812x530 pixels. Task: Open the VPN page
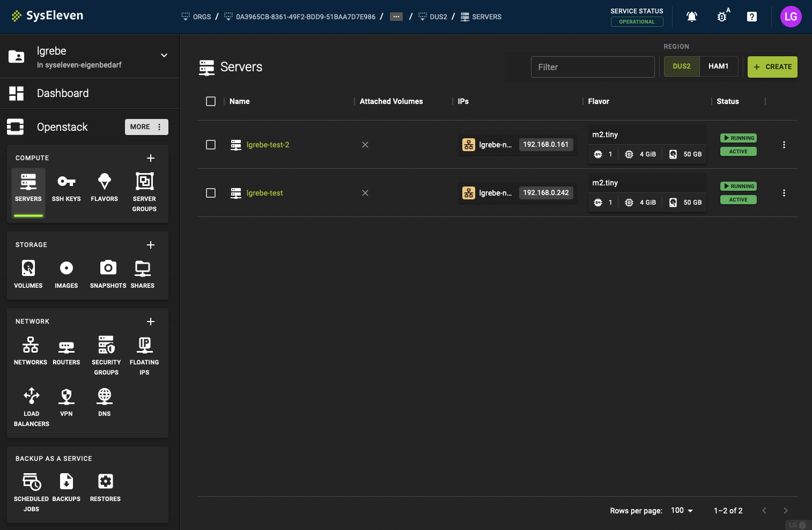coord(67,403)
